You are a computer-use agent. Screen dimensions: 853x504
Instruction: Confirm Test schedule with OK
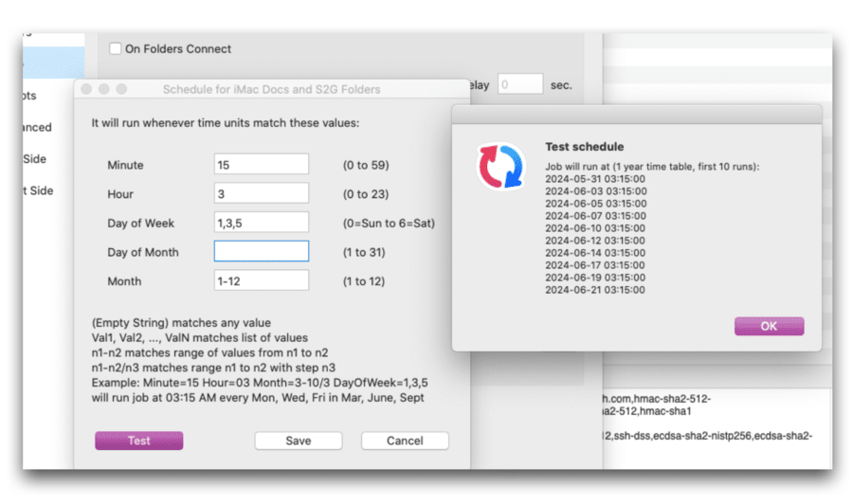[769, 326]
